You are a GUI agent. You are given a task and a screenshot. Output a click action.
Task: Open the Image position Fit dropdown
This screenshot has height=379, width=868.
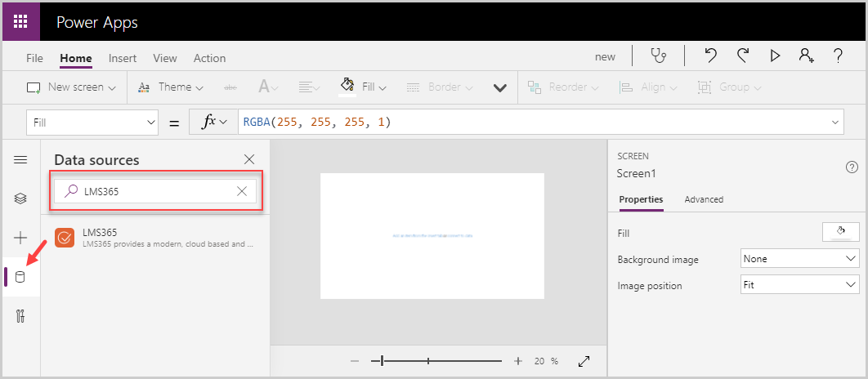coord(799,285)
